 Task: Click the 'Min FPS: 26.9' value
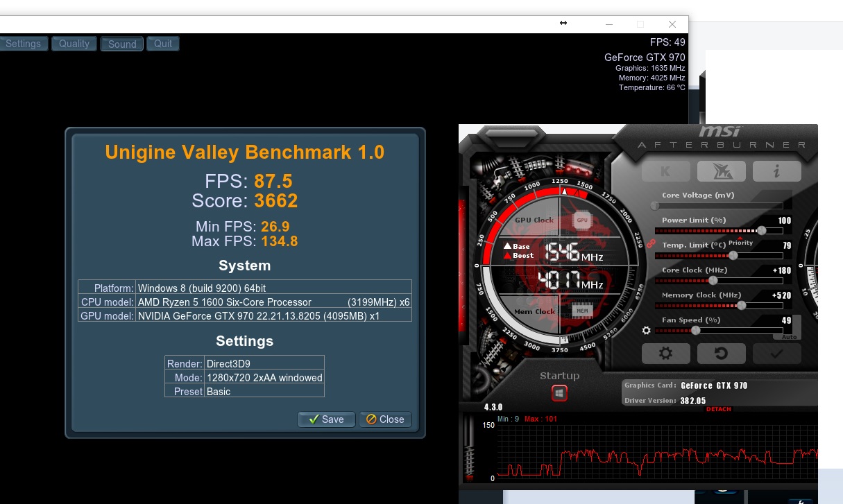(275, 227)
